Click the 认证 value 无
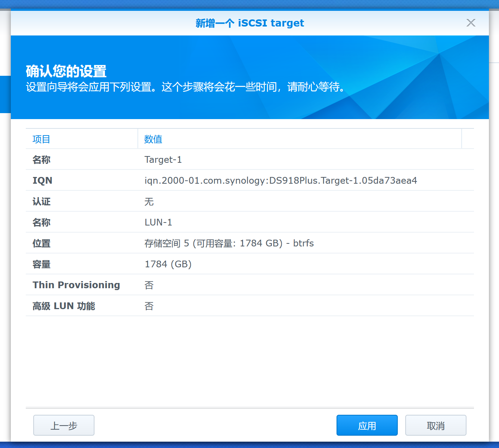 149,202
